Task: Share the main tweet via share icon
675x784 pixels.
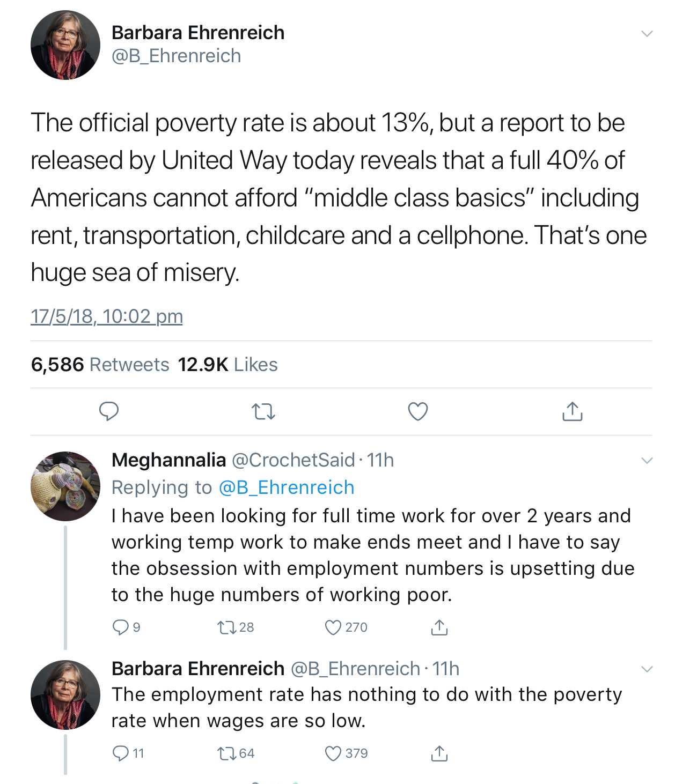Action: pos(573,411)
